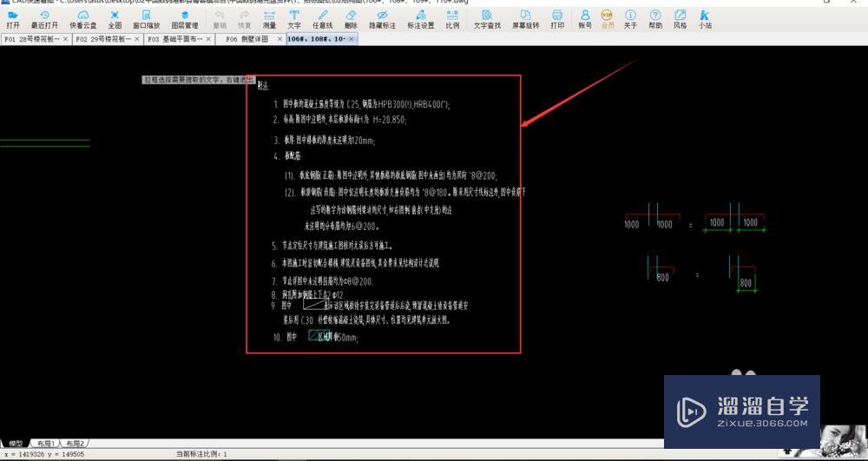Click the 附注 heading in drawing
The height and width of the screenshot is (461, 868).
(263, 86)
